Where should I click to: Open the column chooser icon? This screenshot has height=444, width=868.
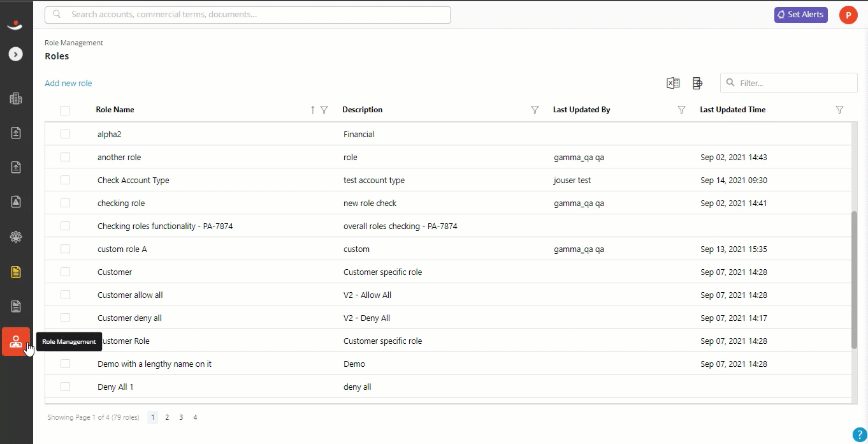point(697,83)
